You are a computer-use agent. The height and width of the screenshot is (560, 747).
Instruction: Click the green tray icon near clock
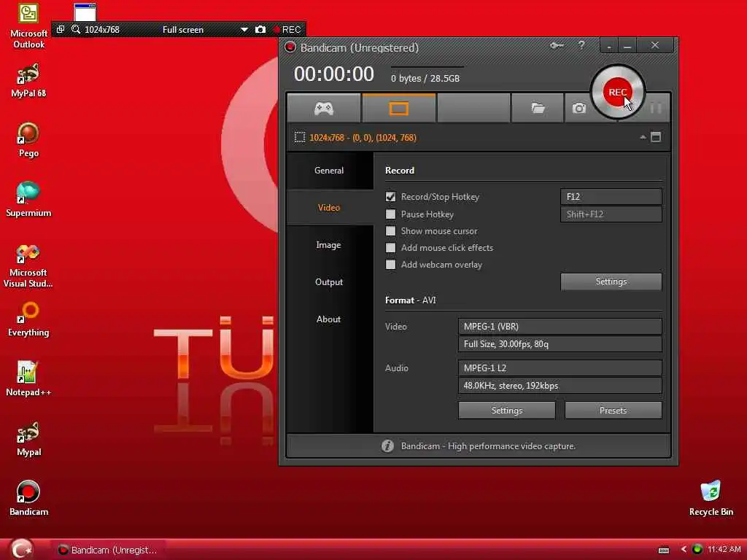697,550
